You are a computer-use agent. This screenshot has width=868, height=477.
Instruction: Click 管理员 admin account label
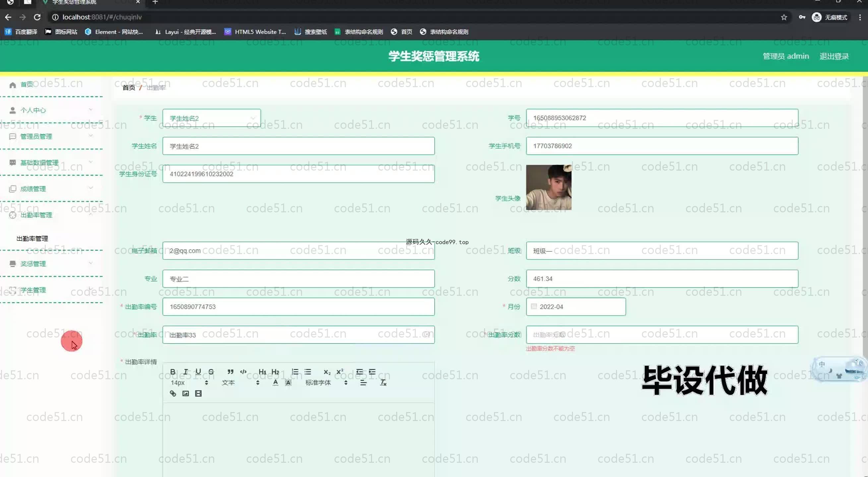point(786,56)
